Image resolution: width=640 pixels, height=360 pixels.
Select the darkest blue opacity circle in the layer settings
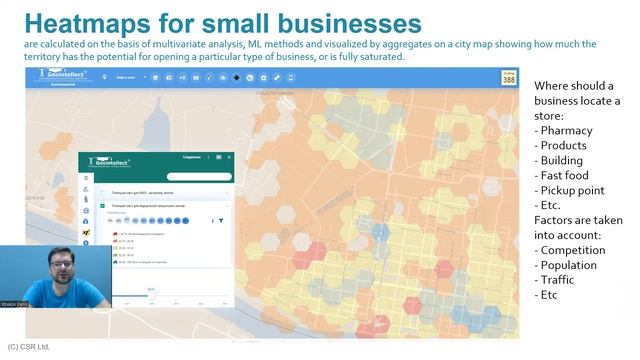click(x=185, y=221)
